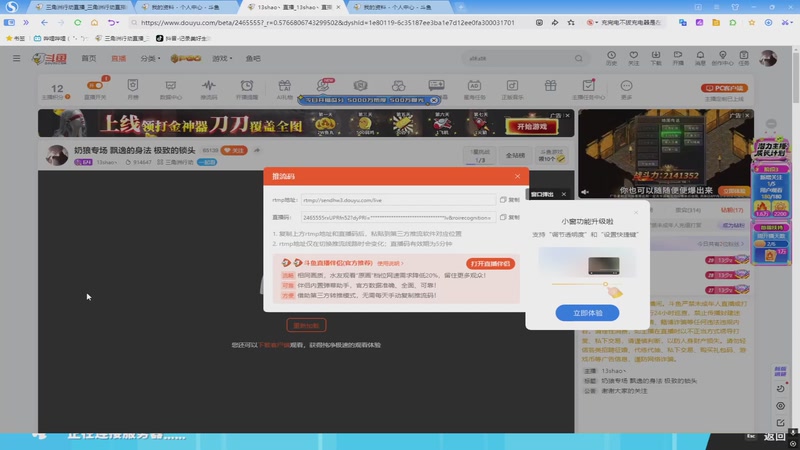The width and height of the screenshot is (800, 450).
Task: Click the copy icon next to 直播码
Action: tap(510, 217)
